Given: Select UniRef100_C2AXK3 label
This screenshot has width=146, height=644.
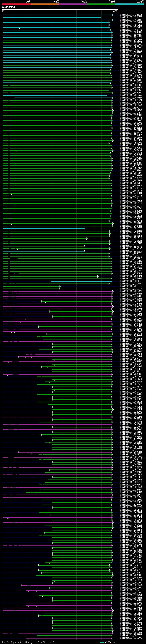Looking at the screenshot, I should [131, 608].
